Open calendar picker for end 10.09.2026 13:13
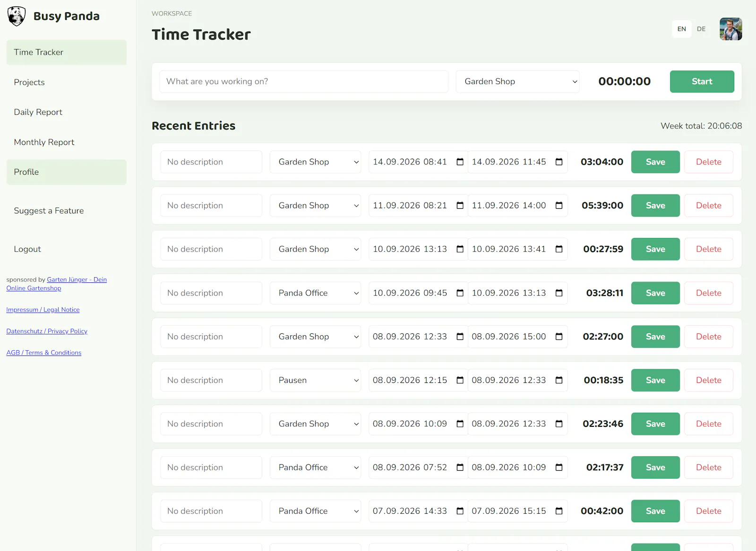The width and height of the screenshot is (756, 551). pyautogui.click(x=559, y=293)
